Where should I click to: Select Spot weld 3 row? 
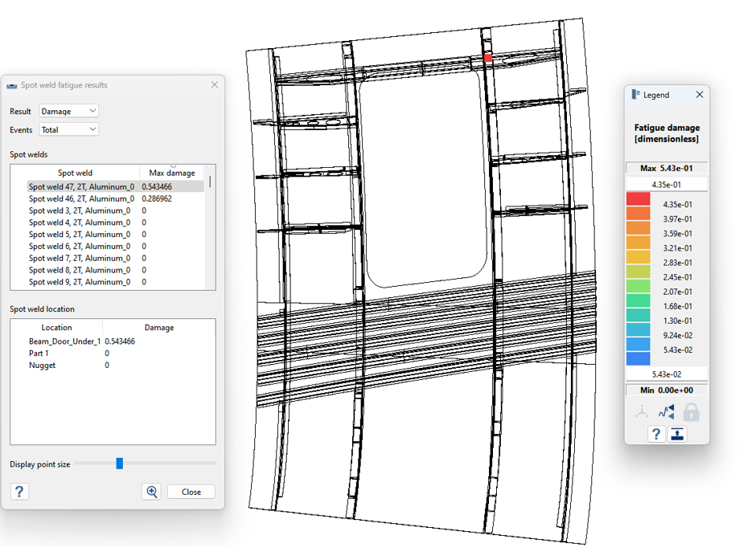(81, 211)
